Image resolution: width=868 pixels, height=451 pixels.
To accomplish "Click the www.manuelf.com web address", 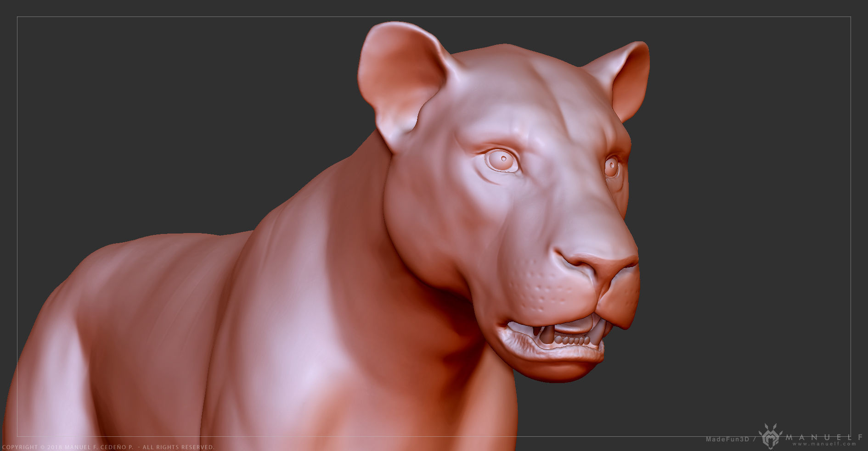I will 824,444.
